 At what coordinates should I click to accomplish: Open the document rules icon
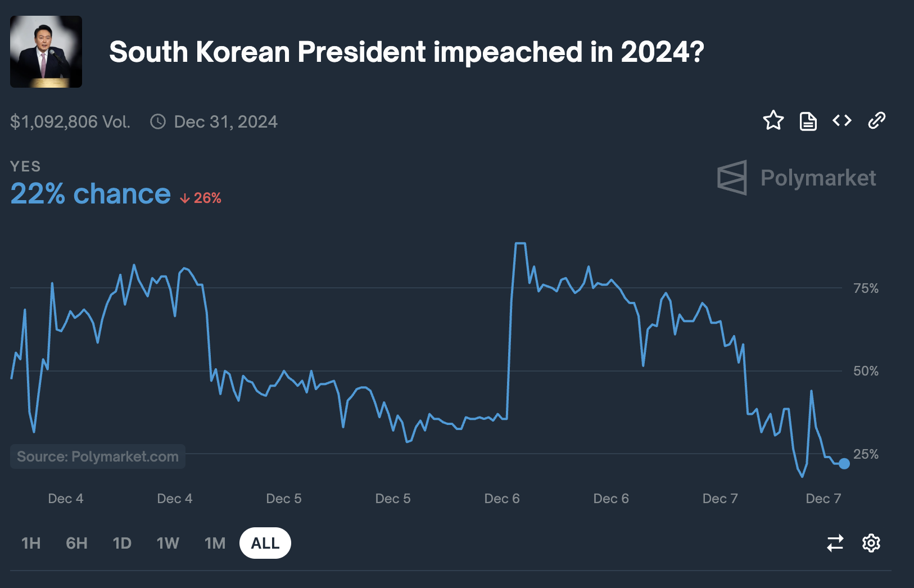pyautogui.click(x=808, y=121)
